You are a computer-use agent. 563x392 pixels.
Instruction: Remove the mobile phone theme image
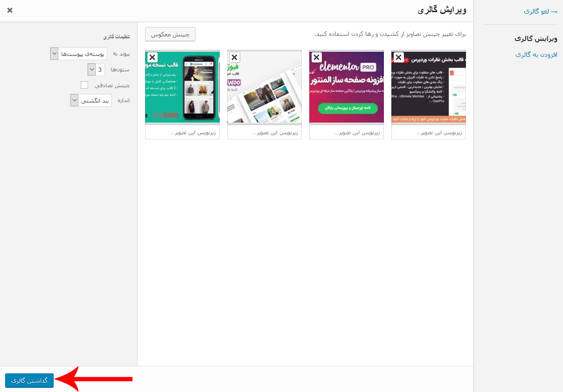coord(152,57)
